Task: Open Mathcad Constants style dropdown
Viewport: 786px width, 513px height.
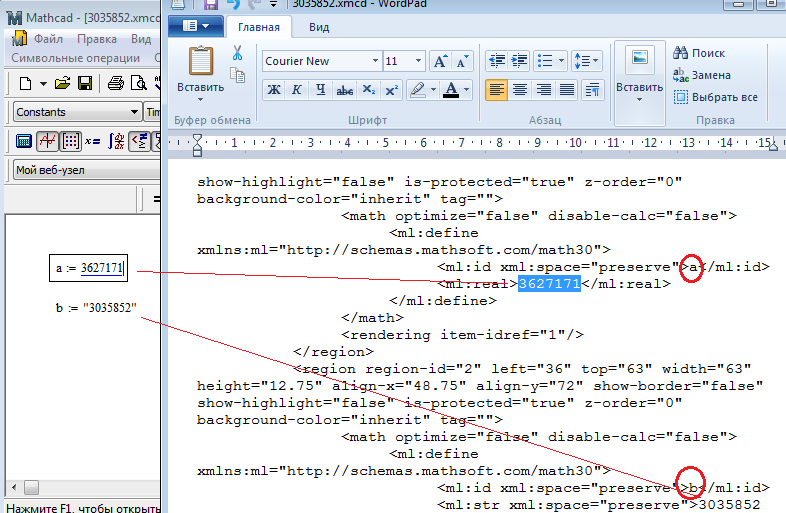Action: 134,112
